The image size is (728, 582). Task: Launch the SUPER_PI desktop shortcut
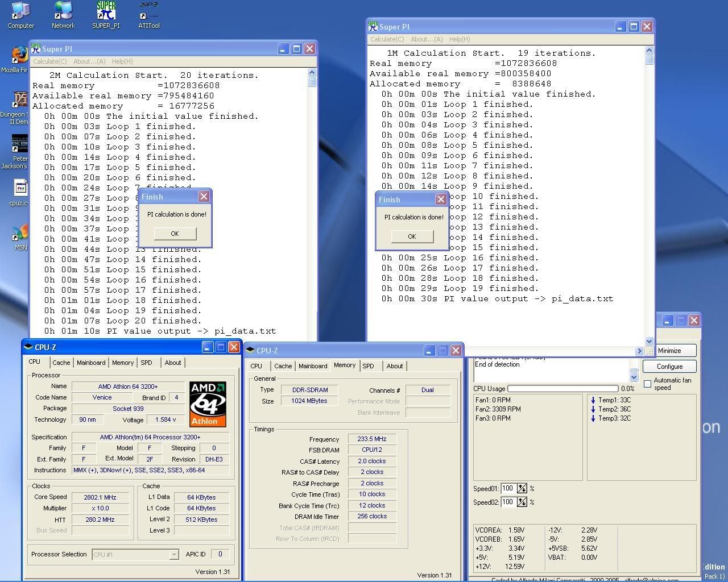pyautogui.click(x=106, y=15)
